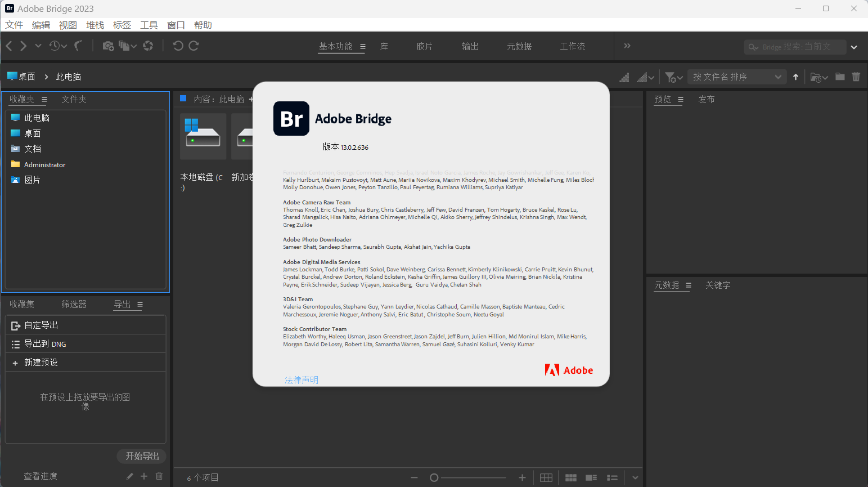Click the path bar chevron after 桌面
Image resolution: width=868 pixels, height=487 pixels.
tap(46, 77)
